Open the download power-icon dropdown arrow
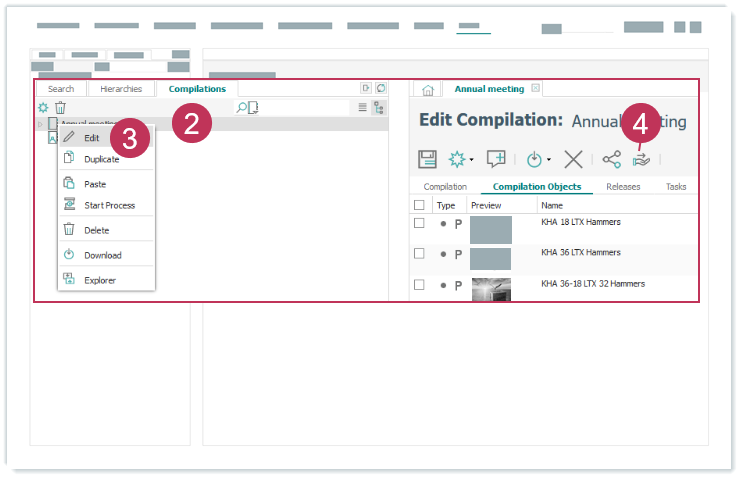This screenshot has height=479, width=741. click(549, 161)
